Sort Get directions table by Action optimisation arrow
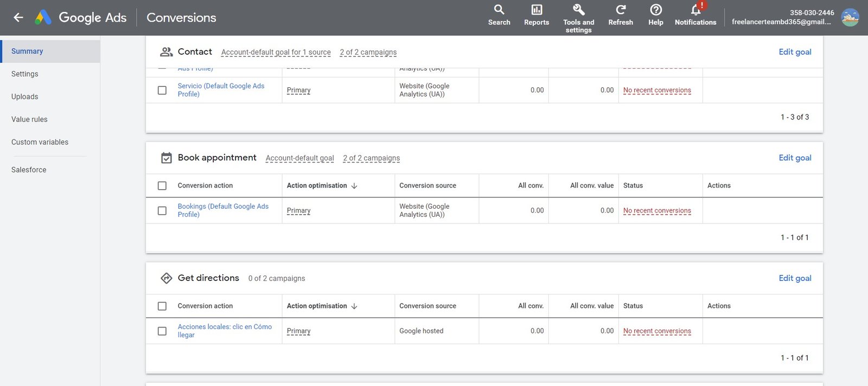 pos(354,306)
